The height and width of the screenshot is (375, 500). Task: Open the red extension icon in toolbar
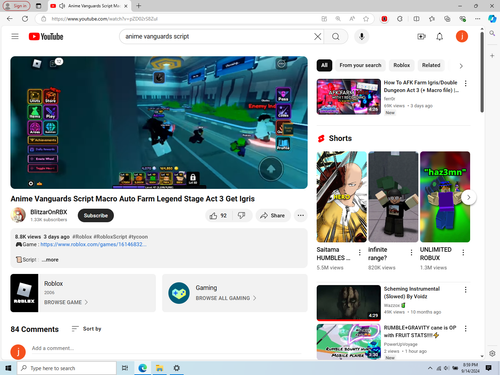384,19
